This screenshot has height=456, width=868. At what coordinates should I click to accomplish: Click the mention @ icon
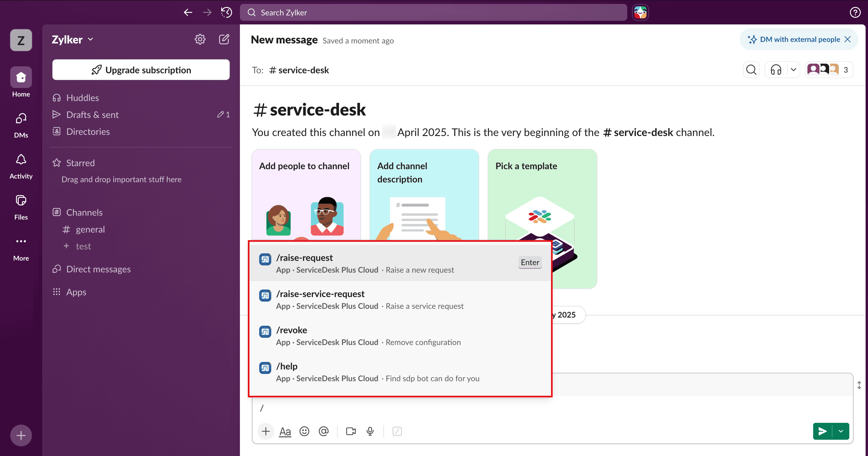(x=323, y=431)
